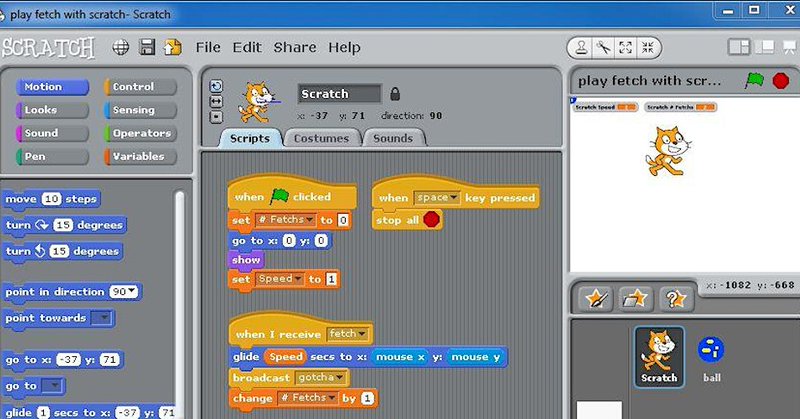Open the Motion blocks category

pos(52,87)
